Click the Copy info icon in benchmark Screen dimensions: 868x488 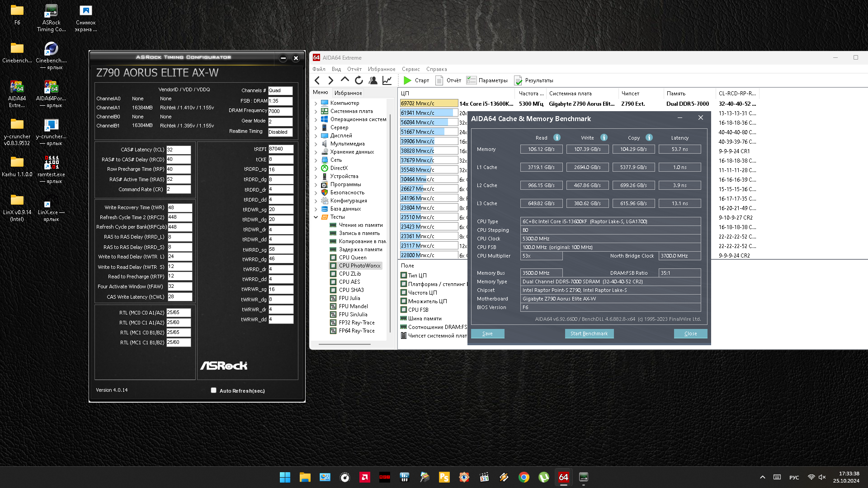tap(649, 137)
